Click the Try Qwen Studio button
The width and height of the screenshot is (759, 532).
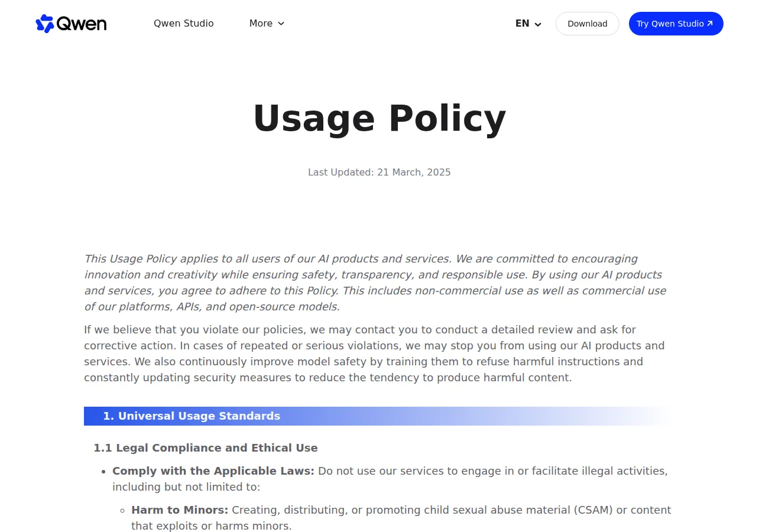676,24
